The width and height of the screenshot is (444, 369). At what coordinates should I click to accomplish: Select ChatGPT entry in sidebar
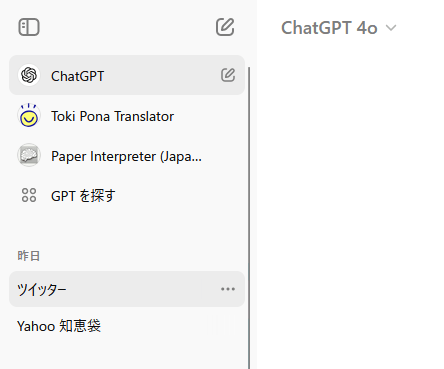pyautogui.click(x=127, y=75)
